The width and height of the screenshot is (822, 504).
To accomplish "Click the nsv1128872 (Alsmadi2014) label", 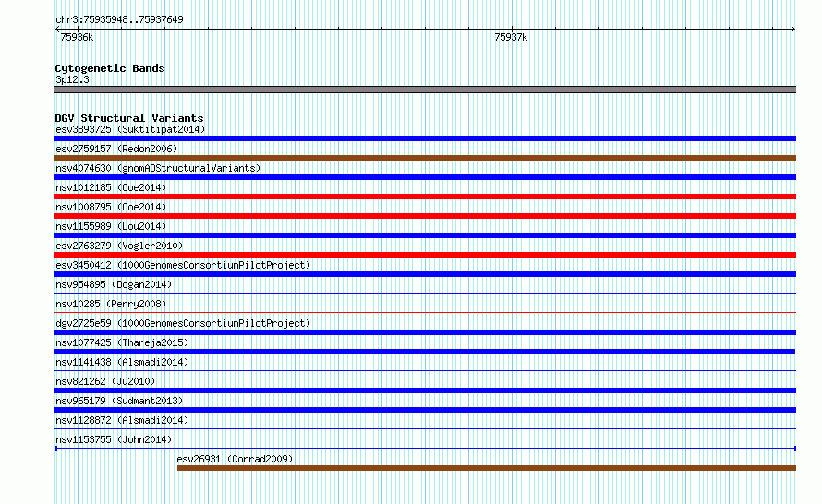I will click(122, 420).
